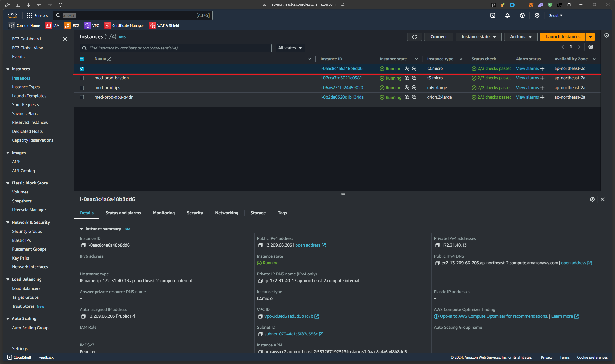Image resolution: width=615 pixels, height=364 pixels.
Task: Open Certificate Manager shortcut
Action: coord(124,26)
